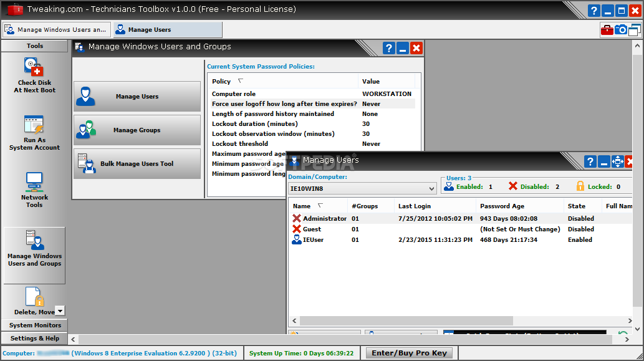Minimize the Manage Windows Users and Groups window
The width and height of the screenshot is (644, 361).
(403, 48)
